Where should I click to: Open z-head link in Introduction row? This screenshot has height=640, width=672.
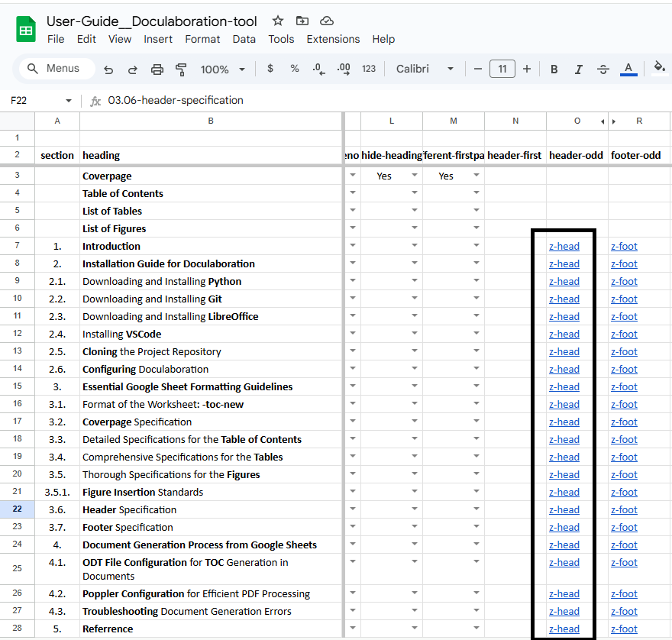pos(564,247)
